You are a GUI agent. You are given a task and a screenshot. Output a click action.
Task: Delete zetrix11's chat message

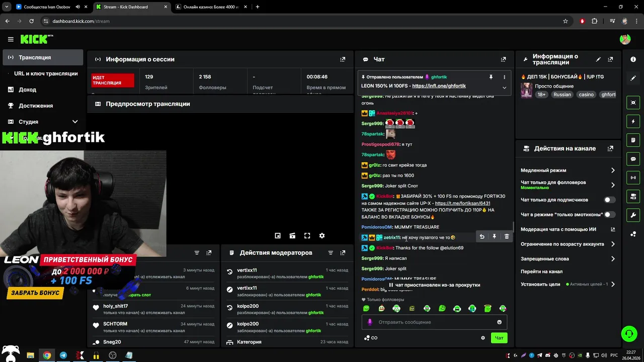click(507, 236)
